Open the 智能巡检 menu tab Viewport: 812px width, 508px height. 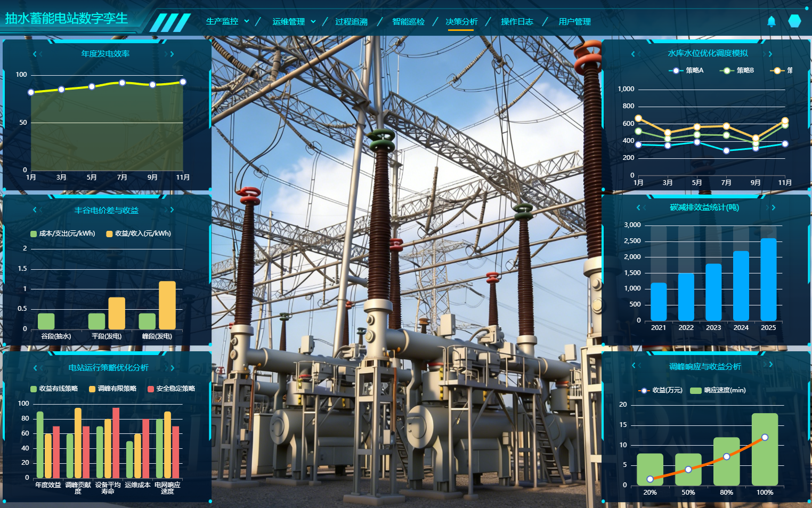[x=408, y=21]
